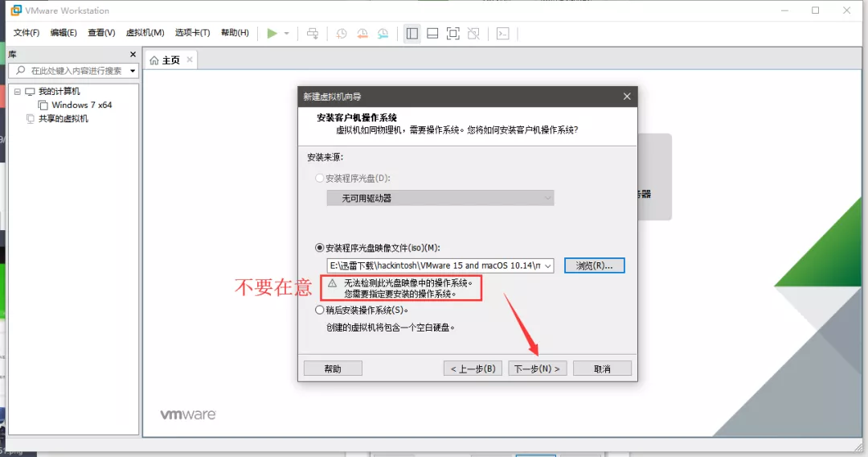The width and height of the screenshot is (868, 457).
Task: Click the 取消 button
Action: tap(602, 368)
